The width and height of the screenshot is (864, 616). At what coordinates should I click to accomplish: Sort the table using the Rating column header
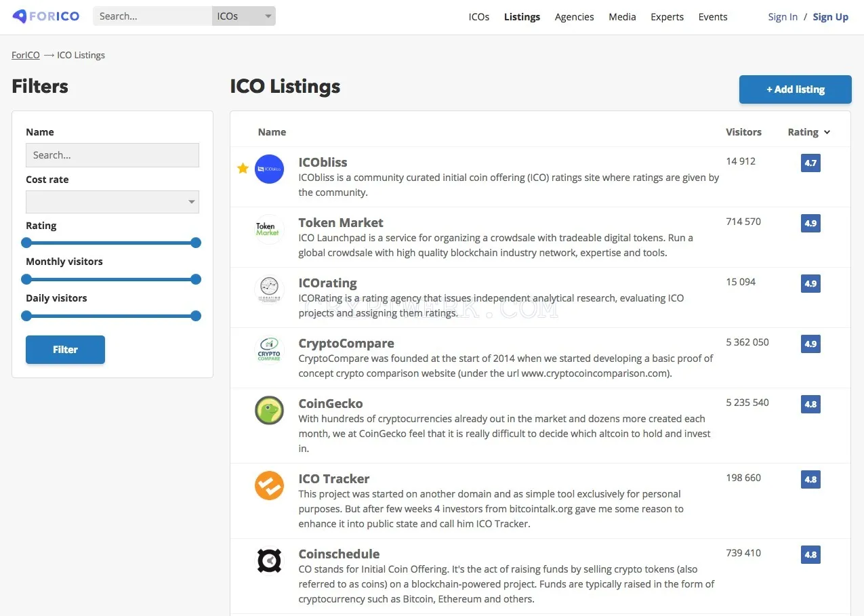coord(808,132)
